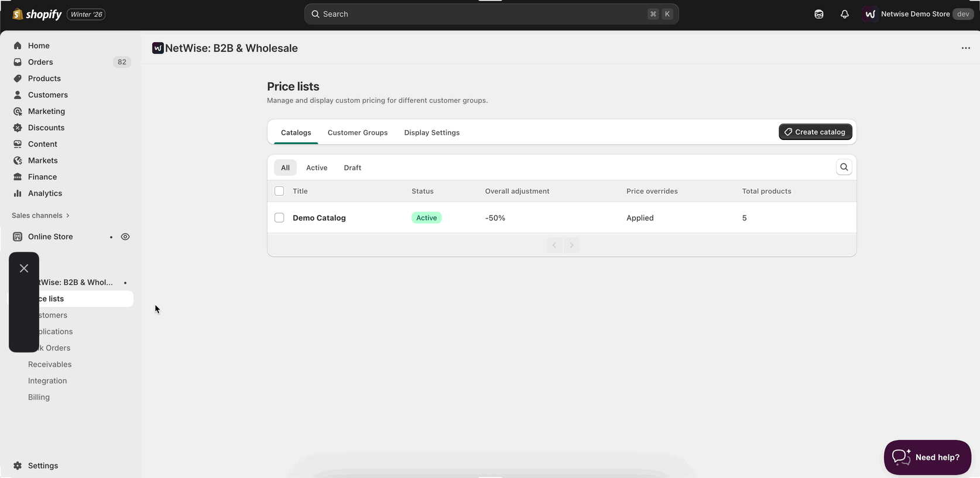Click the Price overrides column header

pyautogui.click(x=652, y=191)
